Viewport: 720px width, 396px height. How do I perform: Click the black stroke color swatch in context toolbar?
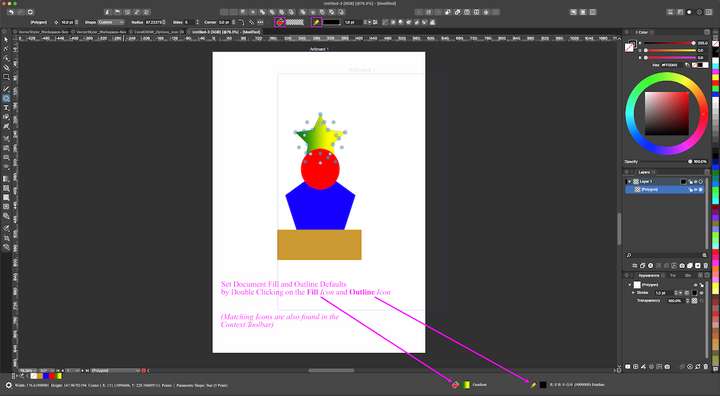(x=331, y=22)
